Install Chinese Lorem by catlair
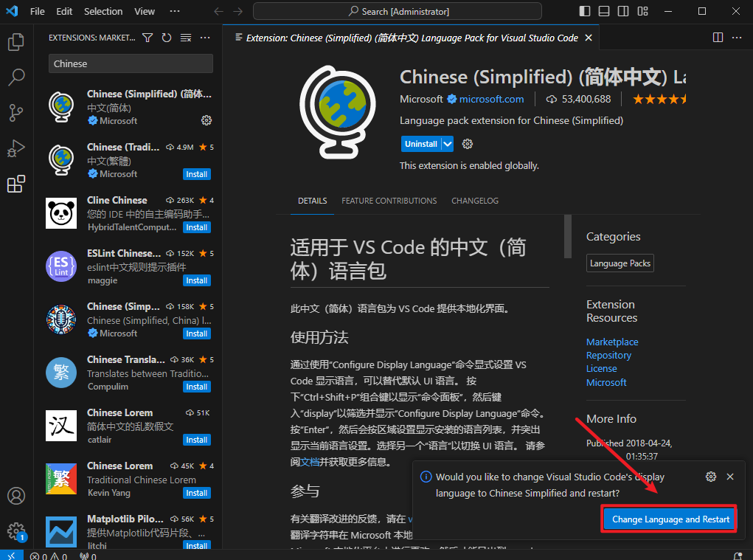 coord(196,440)
